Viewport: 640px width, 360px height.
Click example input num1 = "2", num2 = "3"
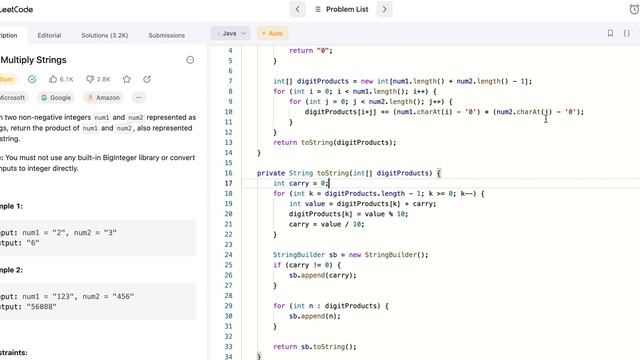tap(69, 233)
